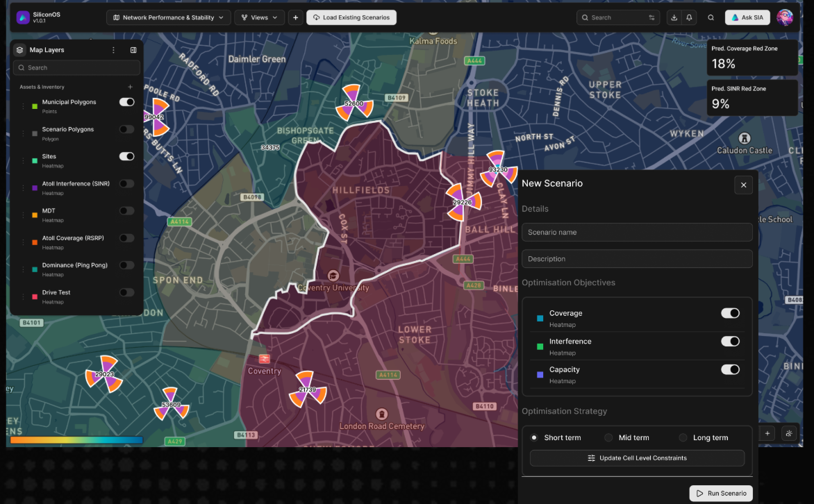Click the Description field

[637, 258]
